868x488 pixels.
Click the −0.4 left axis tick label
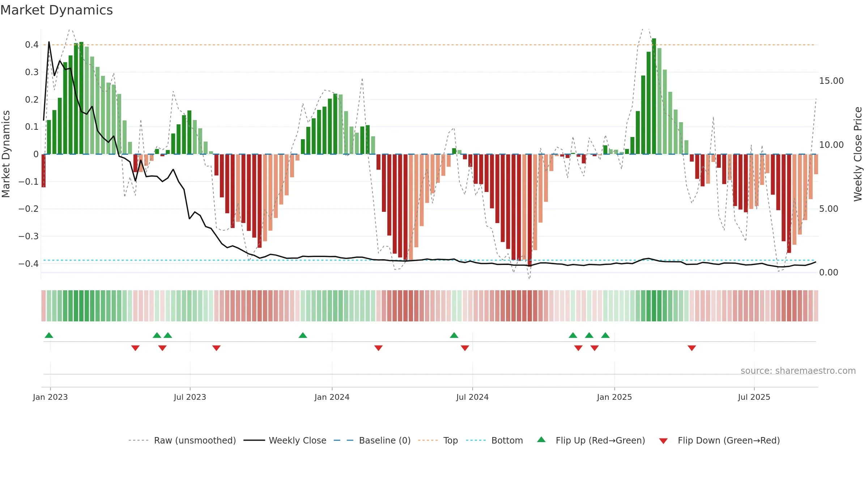(x=29, y=264)
